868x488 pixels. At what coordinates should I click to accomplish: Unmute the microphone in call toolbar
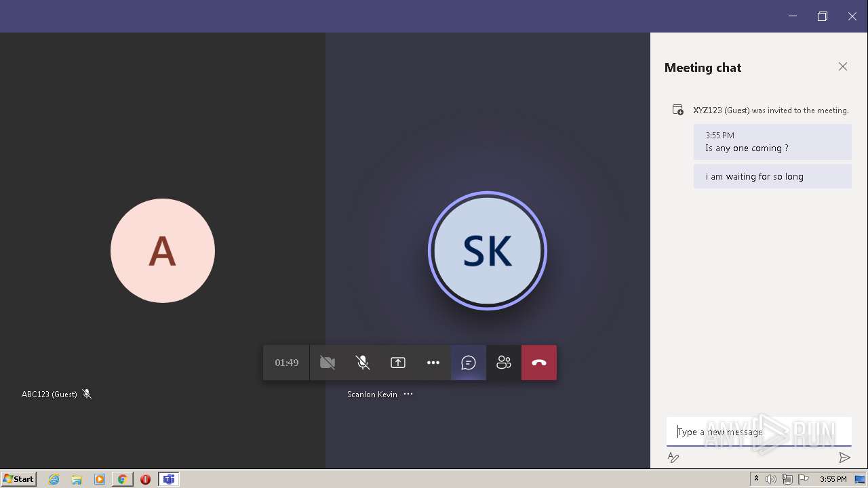point(363,363)
